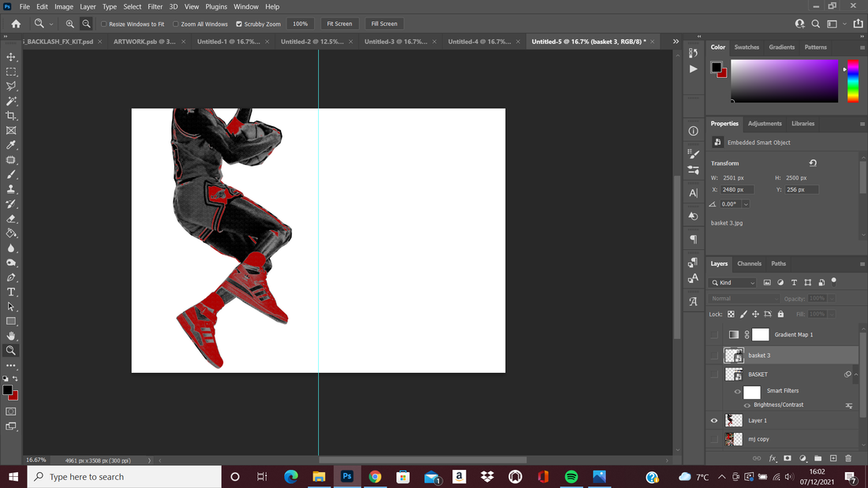Open the Layer menu

[88, 6]
